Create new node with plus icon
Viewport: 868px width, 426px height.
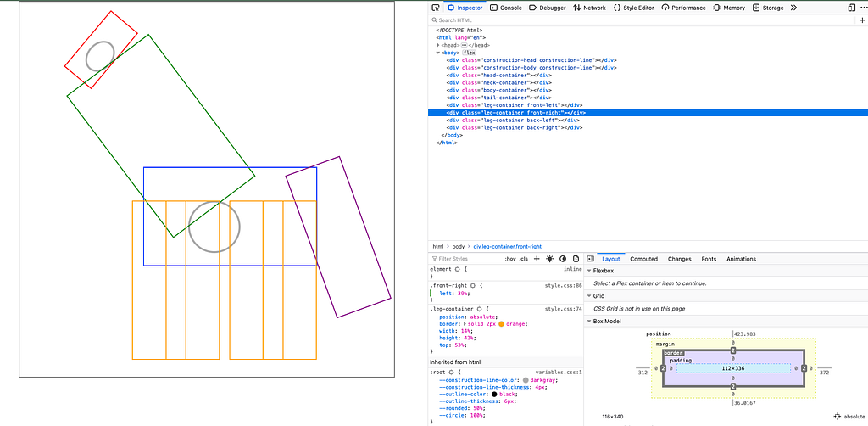[x=862, y=20]
